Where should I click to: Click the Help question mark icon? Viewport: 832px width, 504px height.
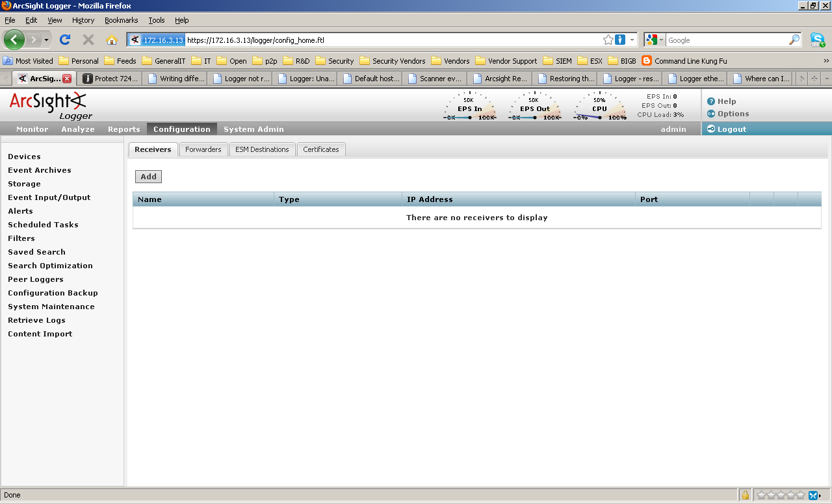coord(711,101)
